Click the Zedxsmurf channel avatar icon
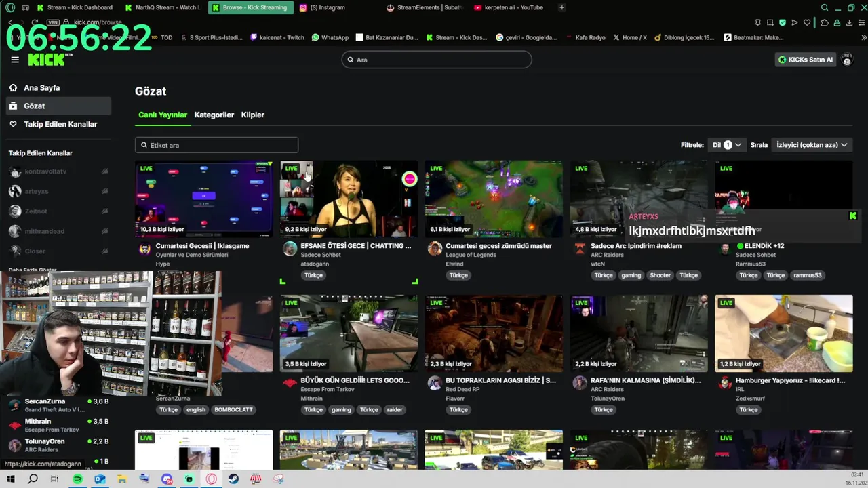The image size is (868, 488). point(725,383)
